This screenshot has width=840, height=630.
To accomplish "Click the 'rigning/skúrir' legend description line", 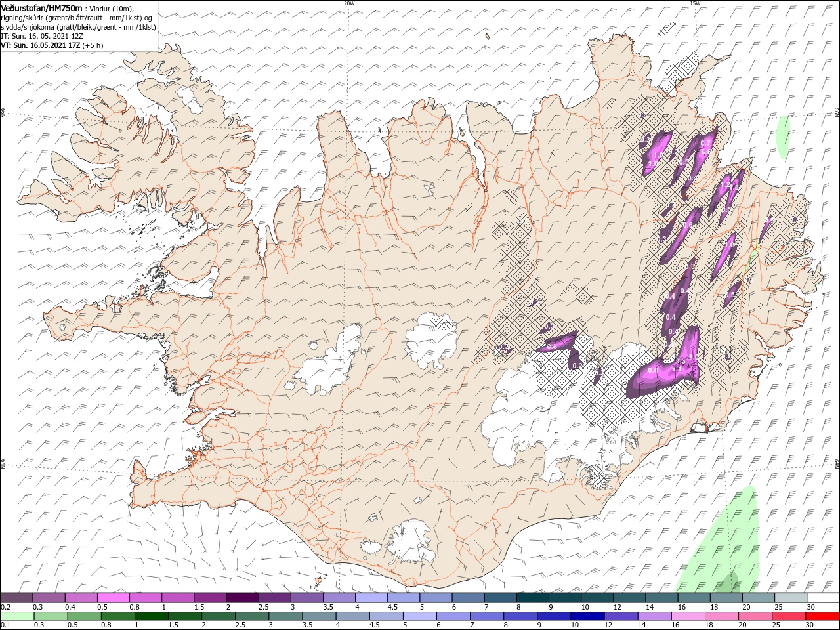I will tap(76, 17).
